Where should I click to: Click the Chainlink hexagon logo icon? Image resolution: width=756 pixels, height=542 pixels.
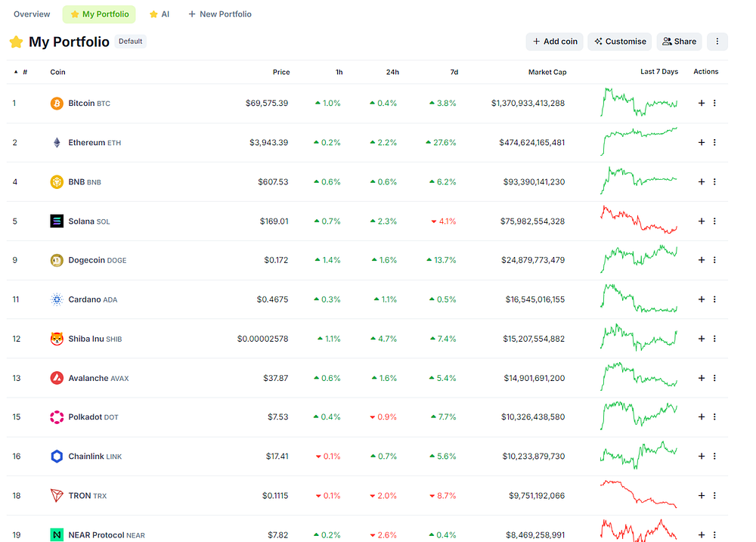tap(57, 456)
